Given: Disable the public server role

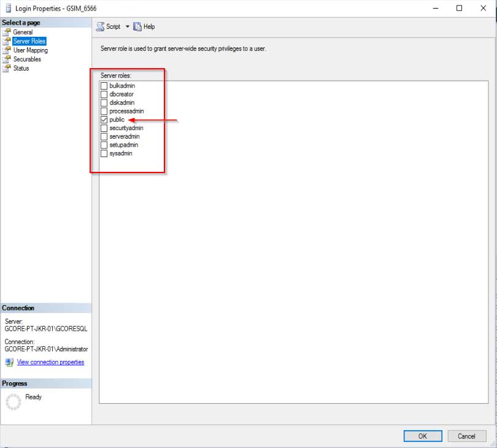Looking at the screenshot, I should (x=104, y=120).
